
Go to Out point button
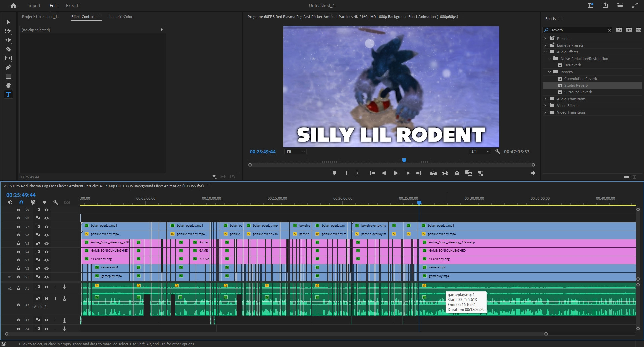pos(419,173)
